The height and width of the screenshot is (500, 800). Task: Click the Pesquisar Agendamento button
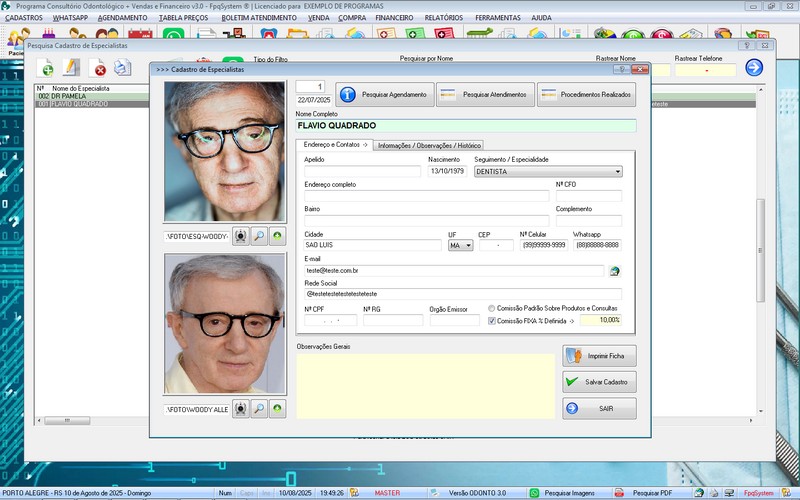click(x=384, y=95)
